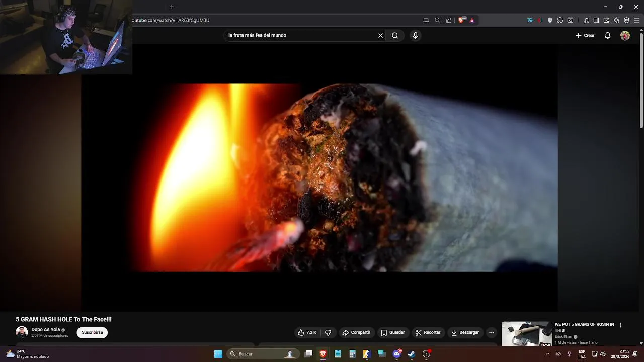Click the browser address bar URL
Screen dimensions: 644x362
[171, 20]
